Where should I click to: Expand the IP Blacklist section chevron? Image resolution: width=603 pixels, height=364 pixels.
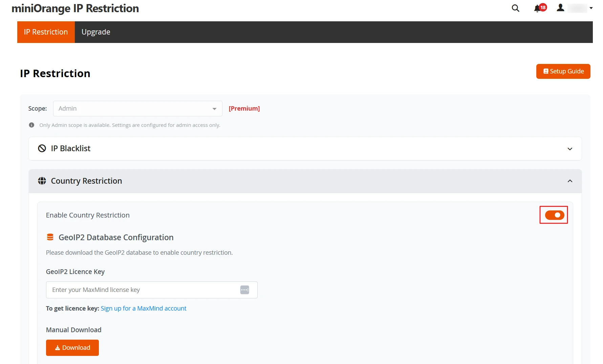tap(570, 149)
